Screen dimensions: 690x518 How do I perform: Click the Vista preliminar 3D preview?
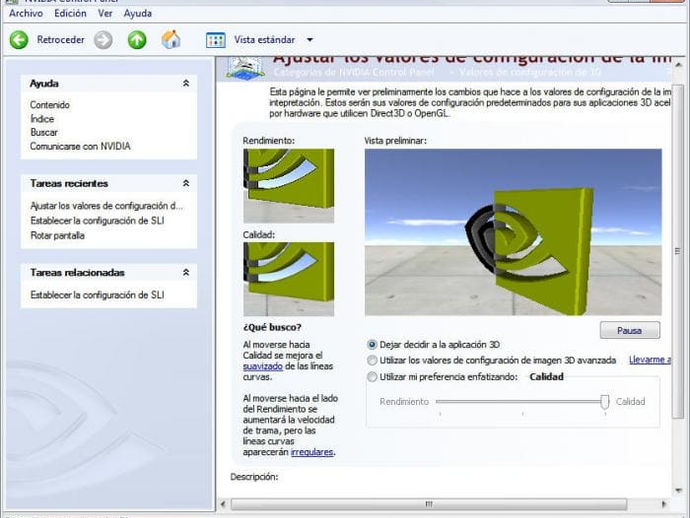pyautogui.click(x=513, y=232)
